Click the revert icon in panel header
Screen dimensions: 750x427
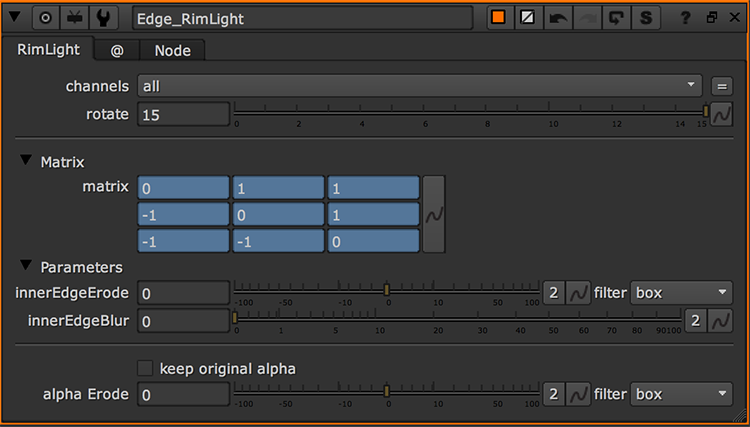click(618, 18)
